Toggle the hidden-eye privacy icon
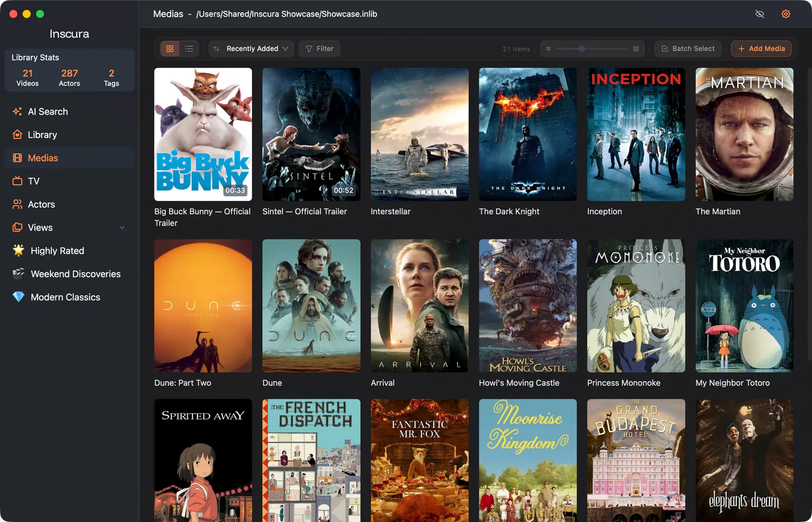The width and height of the screenshot is (812, 522). click(x=760, y=14)
